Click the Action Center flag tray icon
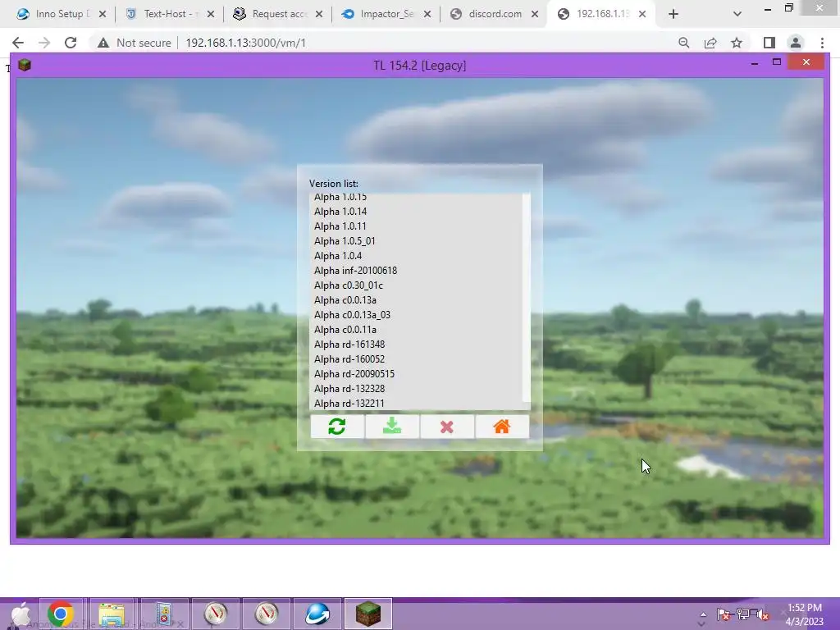Viewport: 840px width, 630px height. pos(724,614)
